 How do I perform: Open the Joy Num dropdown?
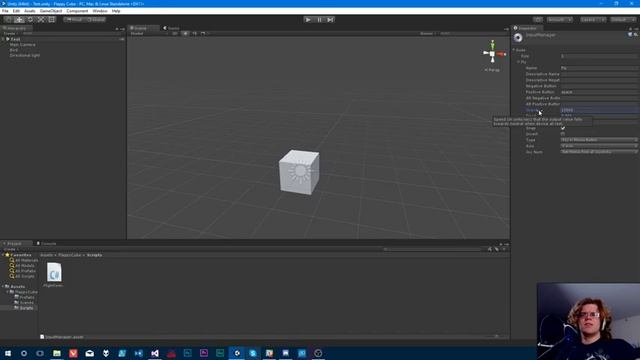[600, 152]
